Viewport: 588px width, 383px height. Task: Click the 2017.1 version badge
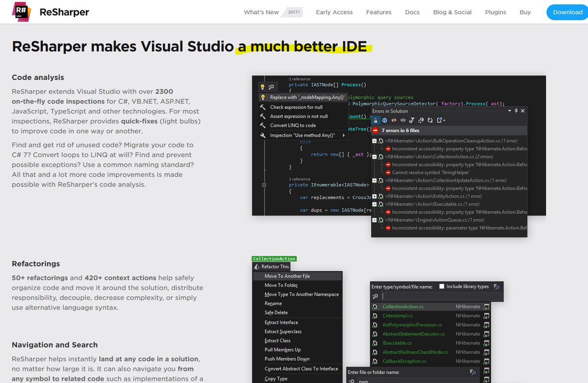[293, 12]
